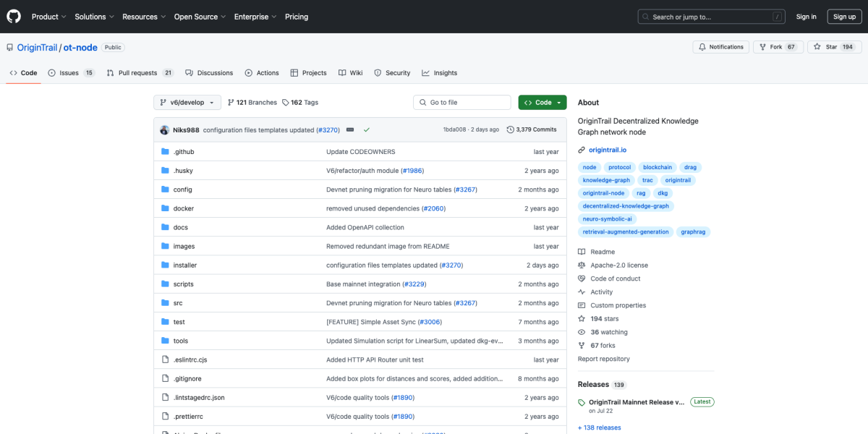868x434 pixels.
Task: Expand commit message ellipsis icon
Action: (x=350, y=129)
